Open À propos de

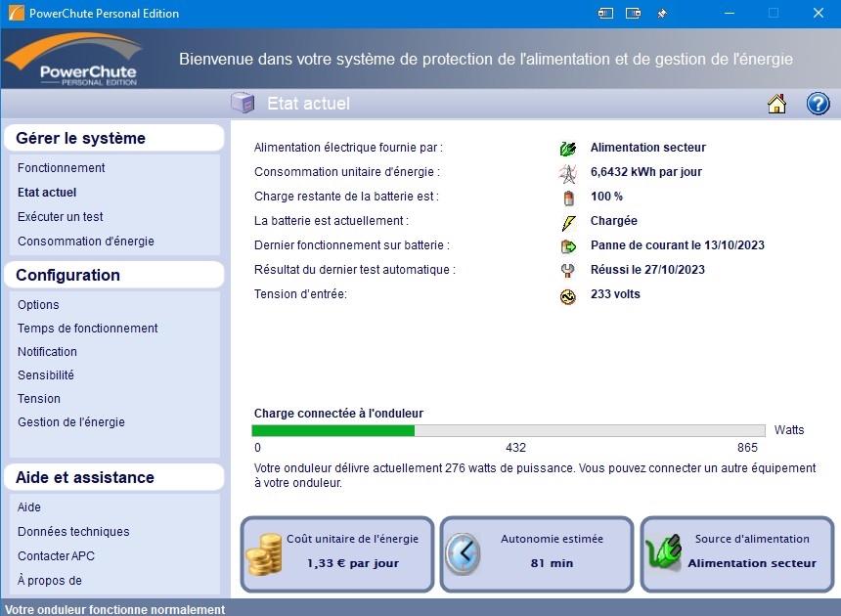click(49, 581)
